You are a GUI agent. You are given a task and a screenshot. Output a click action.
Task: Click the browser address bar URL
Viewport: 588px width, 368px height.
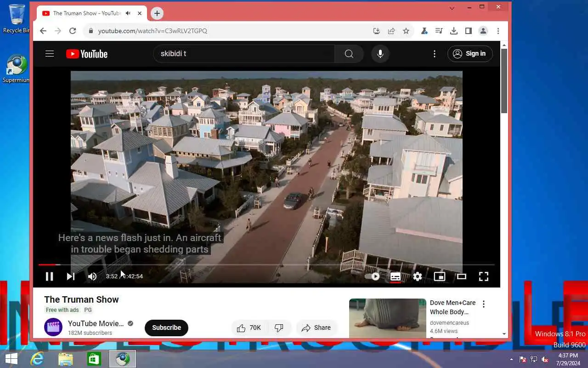tap(153, 31)
